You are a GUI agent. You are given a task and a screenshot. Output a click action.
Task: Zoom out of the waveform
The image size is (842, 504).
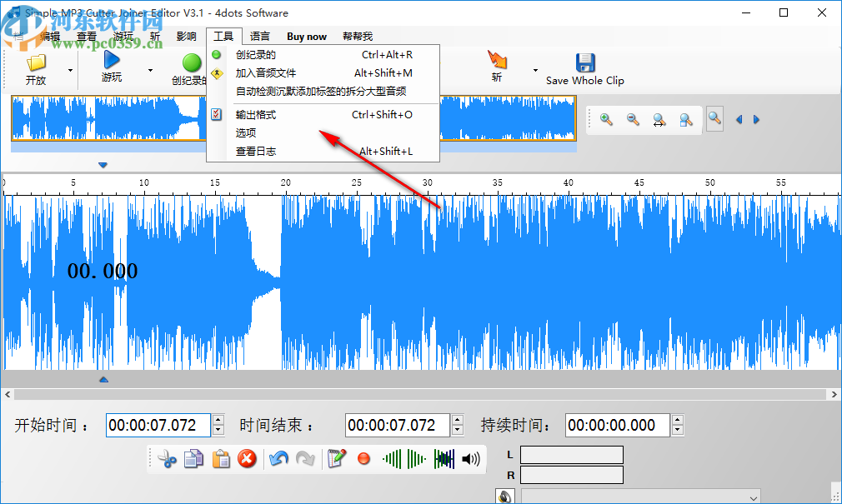633,119
